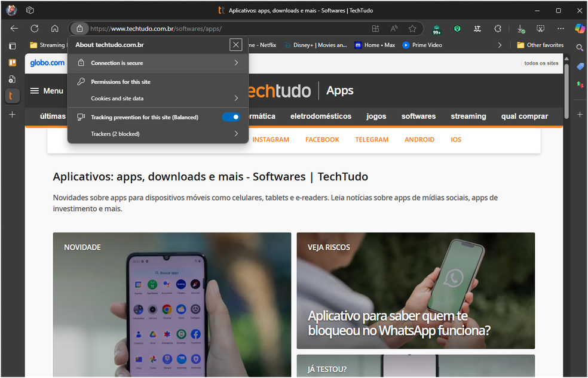Open Home • Max bookmark

[x=375, y=45]
